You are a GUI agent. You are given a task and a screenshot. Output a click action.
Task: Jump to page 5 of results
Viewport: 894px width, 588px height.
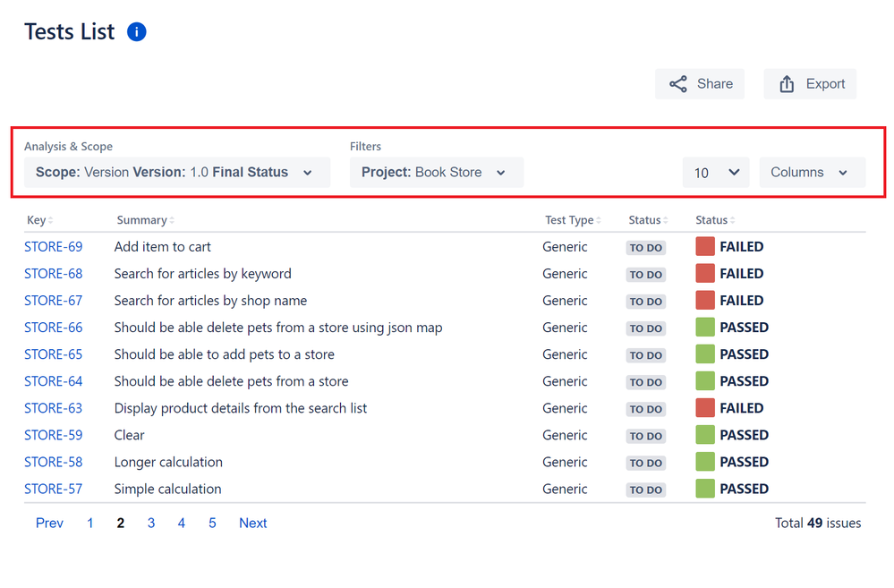pyautogui.click(x=211, y=523)
